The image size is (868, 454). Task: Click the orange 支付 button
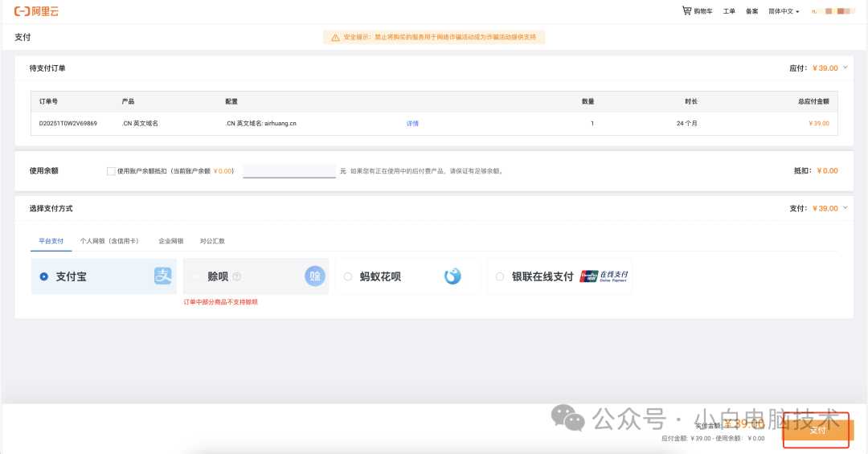coord(818,430)
